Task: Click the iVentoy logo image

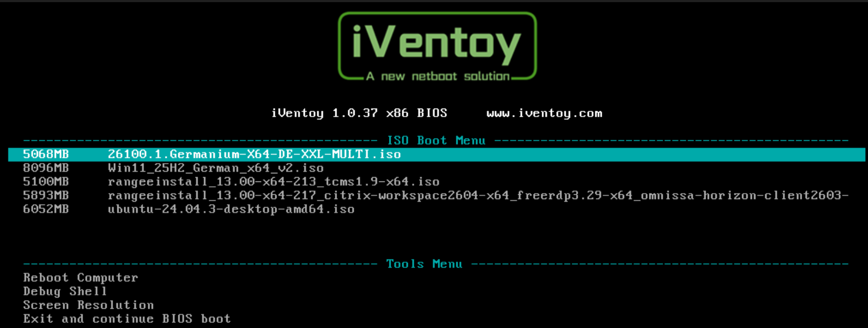Action: coord(437,47)
